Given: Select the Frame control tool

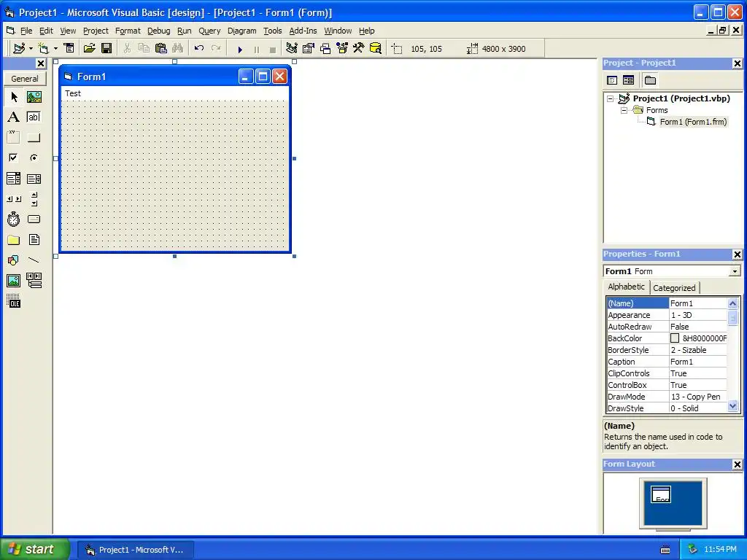Looking at the screenshot, I should tap(14, 138).
